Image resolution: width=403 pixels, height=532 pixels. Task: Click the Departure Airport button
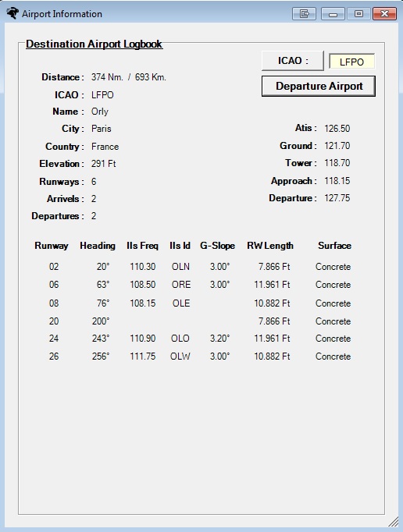[x=319, y=86]
